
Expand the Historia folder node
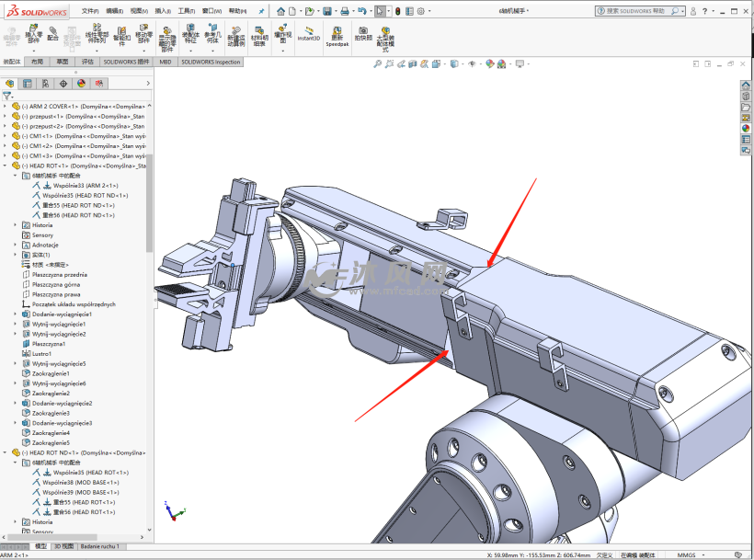pyautogui.click(x=15, y=224)
